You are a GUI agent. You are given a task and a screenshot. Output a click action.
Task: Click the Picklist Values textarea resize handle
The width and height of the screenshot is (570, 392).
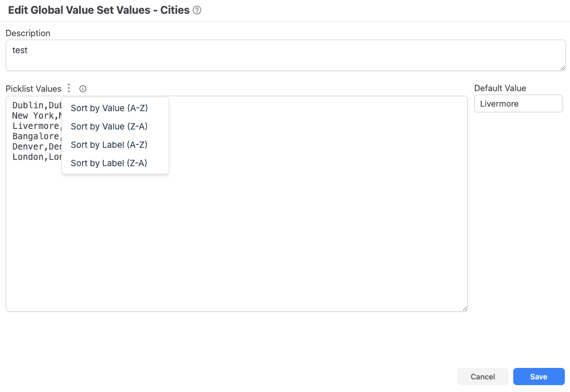click(x=464, y=308)
